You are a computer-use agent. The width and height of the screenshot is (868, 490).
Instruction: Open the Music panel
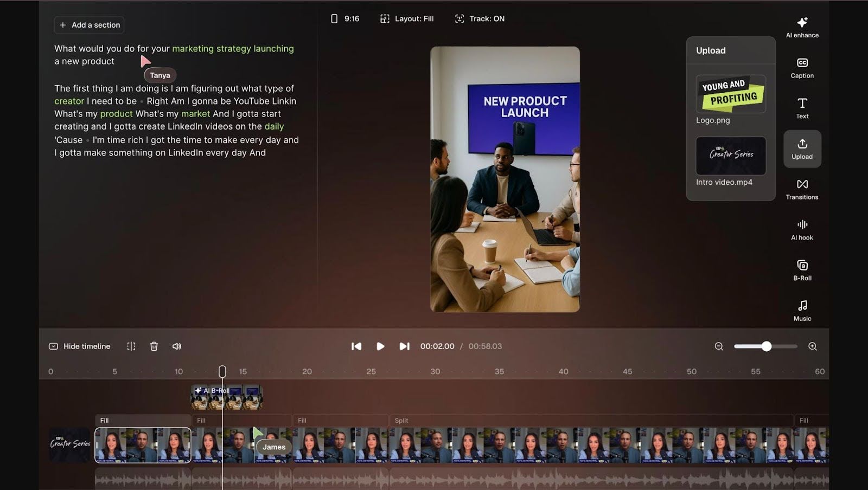(802, 311)
